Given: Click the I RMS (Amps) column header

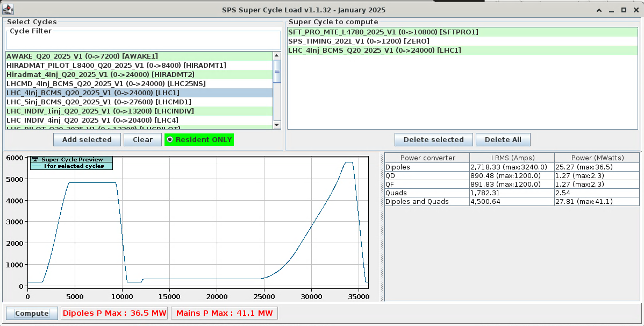Looking at the screenshot, I should pyautogui.click(x=512, y=158).
